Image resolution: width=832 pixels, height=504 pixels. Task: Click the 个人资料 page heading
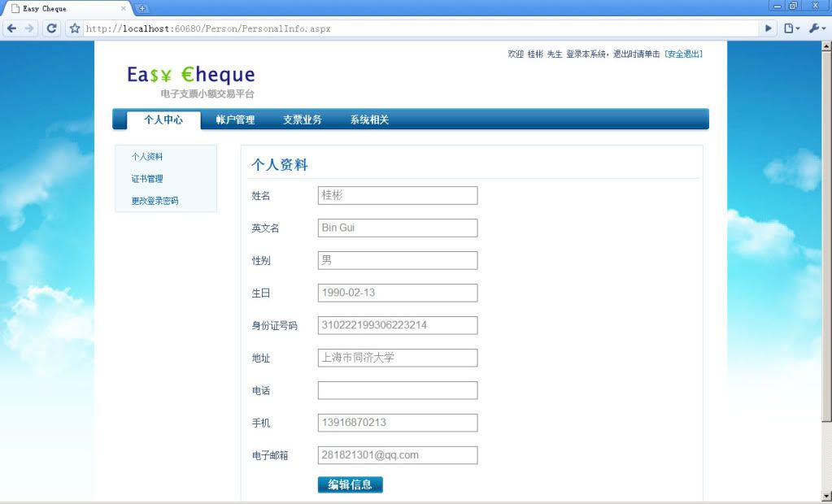coord(280,165)
